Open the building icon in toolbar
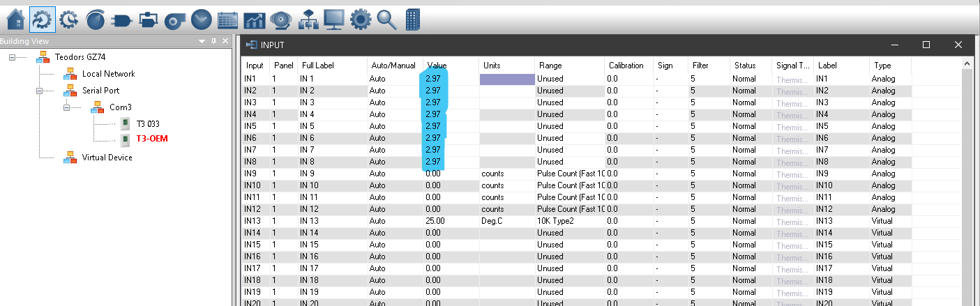Viewport: 980px width, 306px height. 414,19
